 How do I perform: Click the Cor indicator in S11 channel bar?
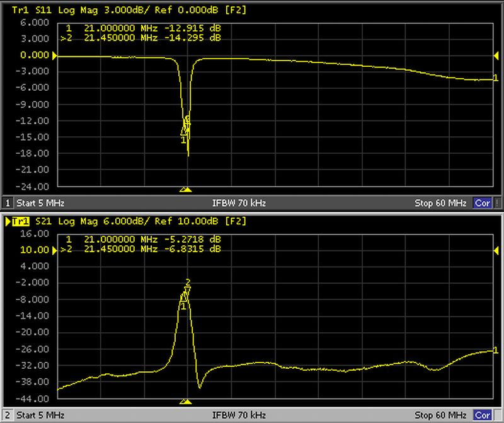[x=483, y=204]
